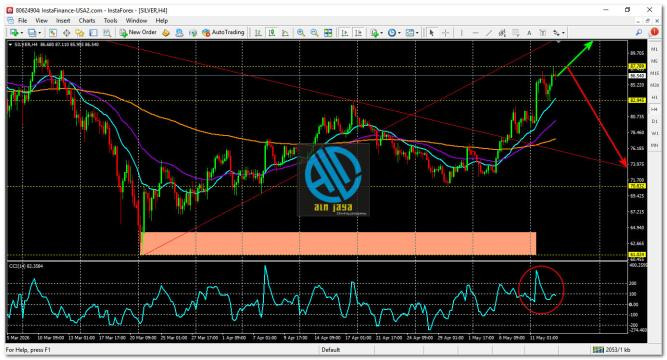Click the arrows objects icon

(x=556, y=32)
